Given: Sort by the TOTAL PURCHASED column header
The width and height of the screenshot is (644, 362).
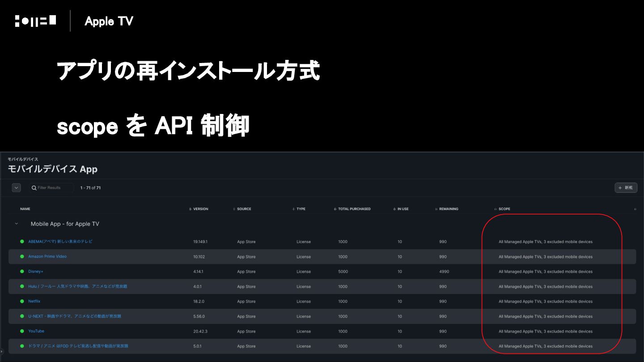Looking at the screenshot, I should pyautogui.click(x=354, y=209).
